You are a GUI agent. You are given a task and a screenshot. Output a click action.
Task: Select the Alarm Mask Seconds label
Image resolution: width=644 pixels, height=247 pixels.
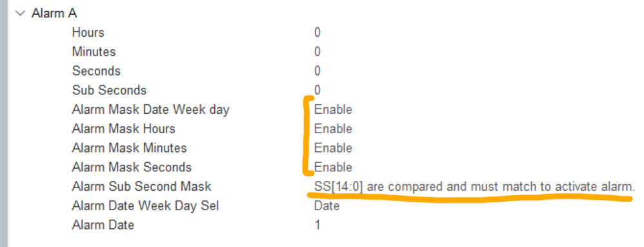coord(132,167)
